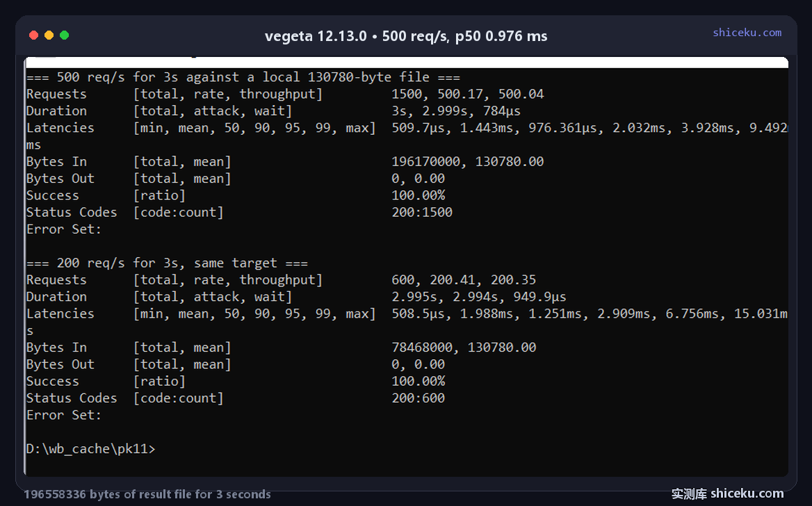Click the bytes value '78468000, 130780.00'
This screenshot has width=812, height=506.
[x=464, y=348]
